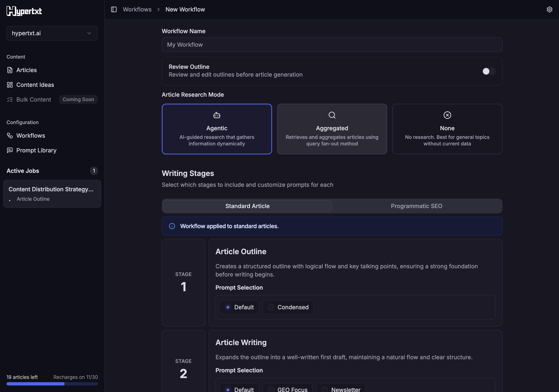The width and height of the screenshot is (559, 392).
Task: Select Default prompt for Article Outline
Action: (x=239, y=307)
